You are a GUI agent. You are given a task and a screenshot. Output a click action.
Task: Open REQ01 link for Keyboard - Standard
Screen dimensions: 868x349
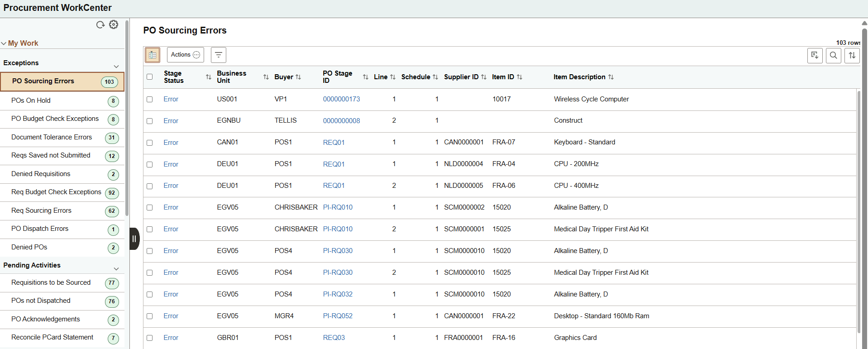pos(334,143)
